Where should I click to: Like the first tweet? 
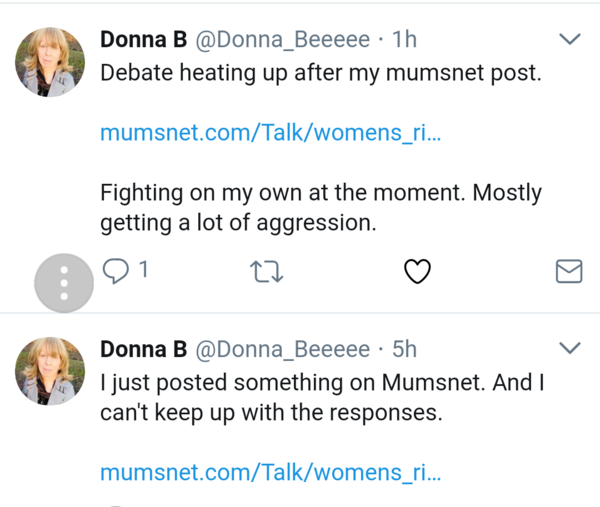pyautogui.click(x=417, y=271)
